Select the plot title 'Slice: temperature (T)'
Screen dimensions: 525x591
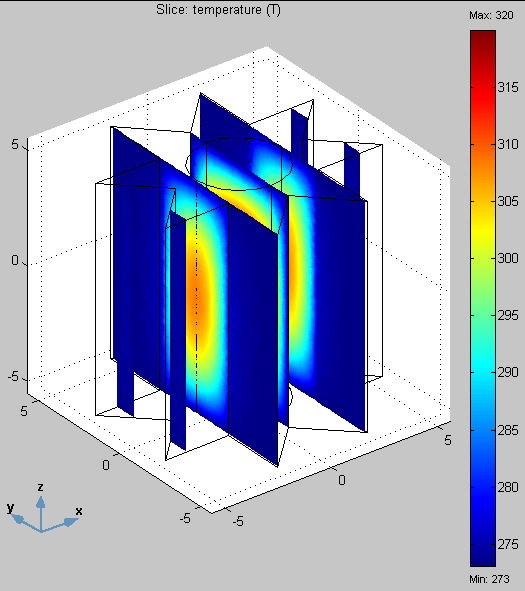pyautogui.click(x=218, y=9)
